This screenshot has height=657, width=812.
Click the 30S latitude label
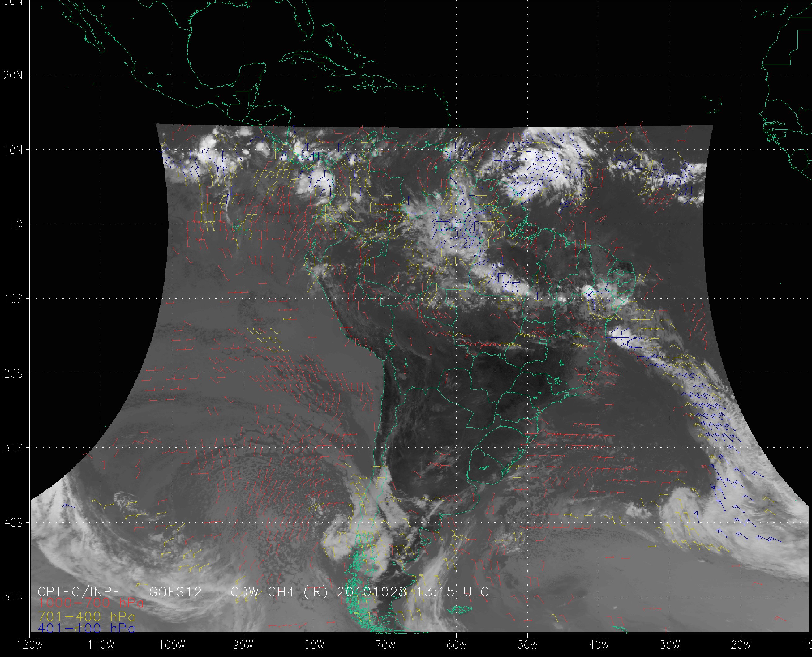coord(13,448)
